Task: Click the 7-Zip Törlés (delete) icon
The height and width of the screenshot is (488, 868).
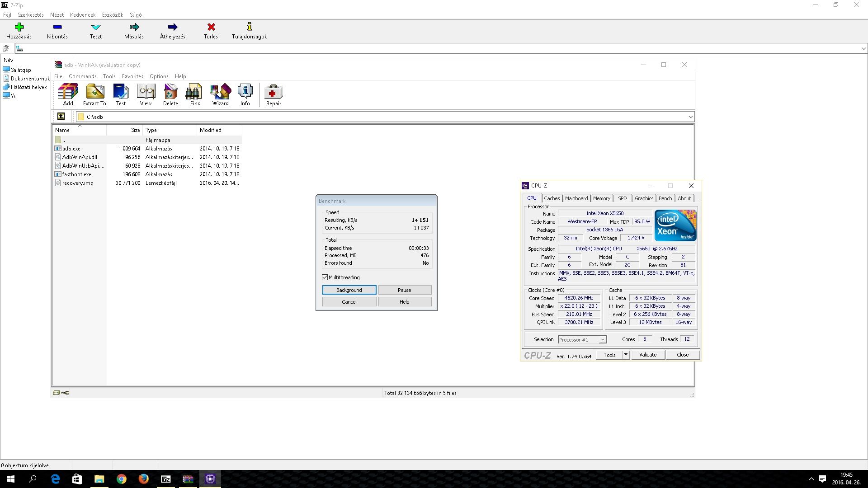Action: (x=211, y=27)
